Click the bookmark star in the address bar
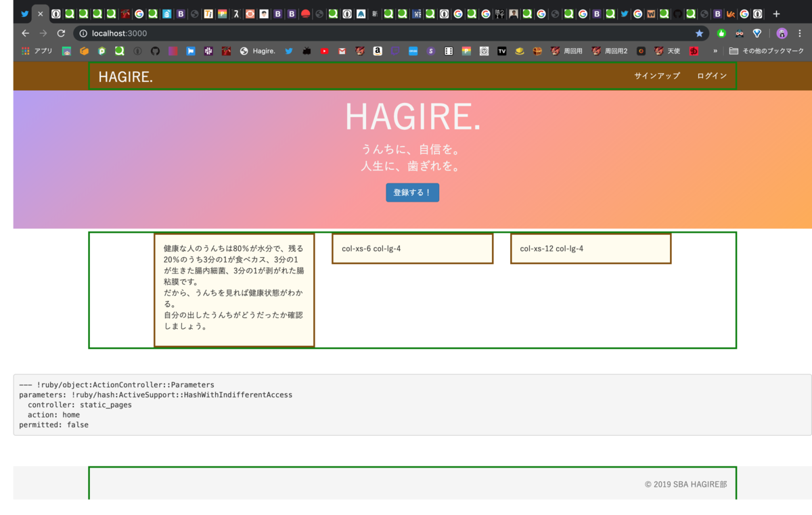This screenshot has height=515, width=812. tap(699, 32)
